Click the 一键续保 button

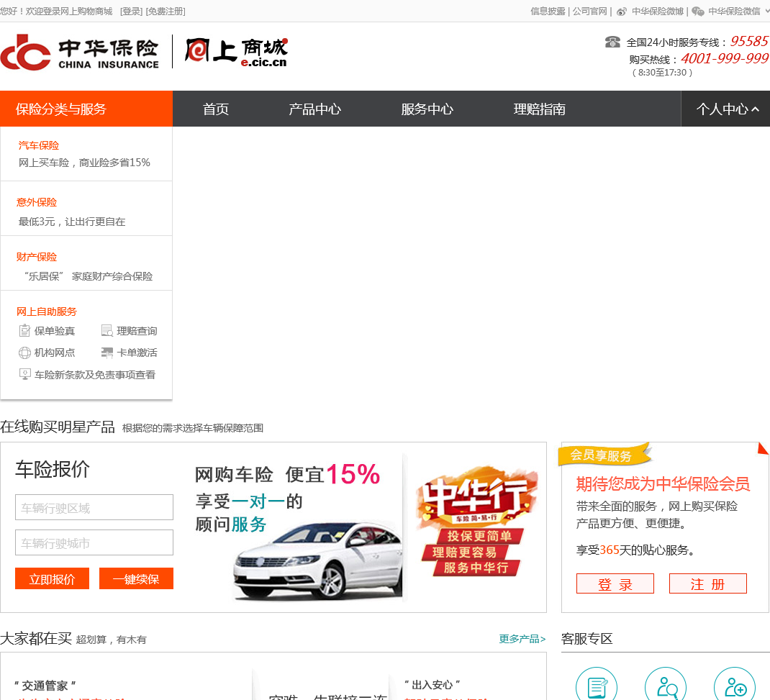(x=136, y=578)
